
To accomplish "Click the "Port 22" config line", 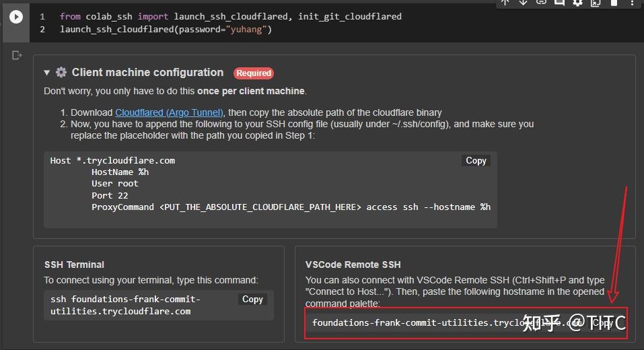I will click(110, 196).
